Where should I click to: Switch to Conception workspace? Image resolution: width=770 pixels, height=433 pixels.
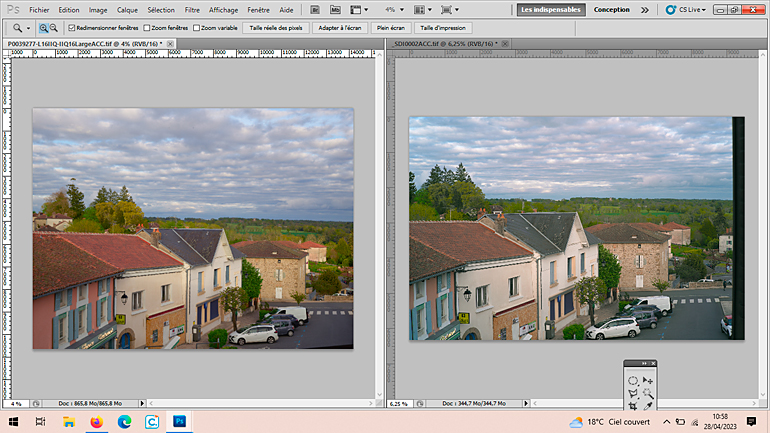pos(611,10)
